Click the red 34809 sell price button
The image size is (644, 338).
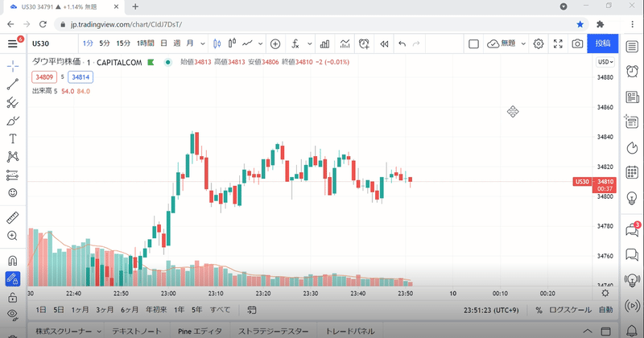44,77
